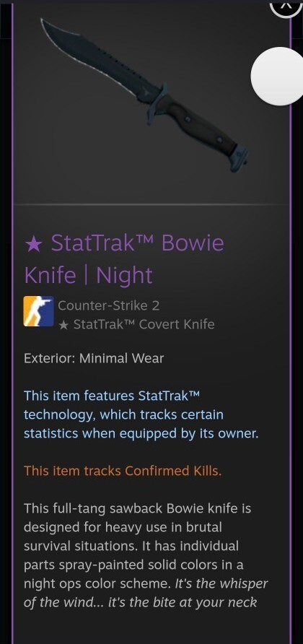Screen dimensions: 303x644
Task: Click the divider line under the image
Action: click(x=151, y=204)
